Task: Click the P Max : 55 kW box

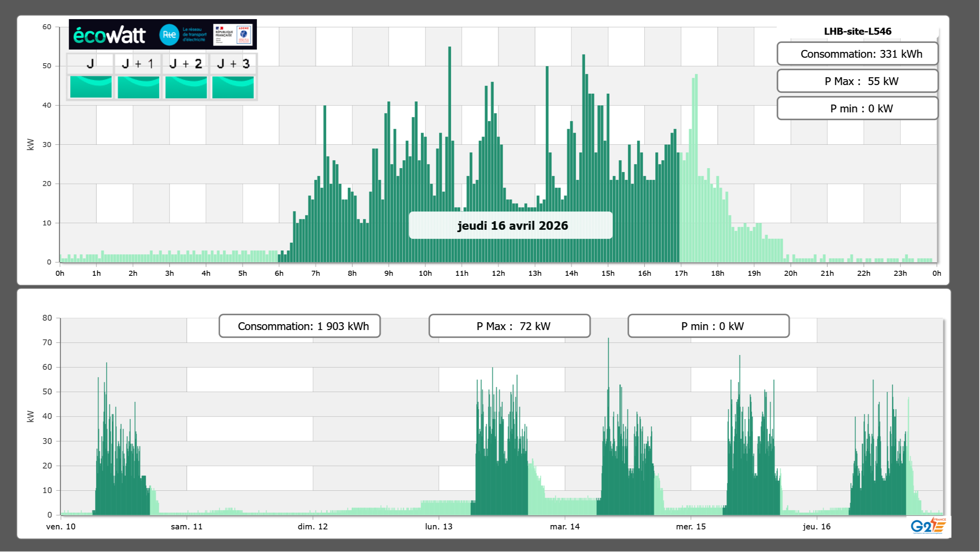Action: [x=857, y=81]
